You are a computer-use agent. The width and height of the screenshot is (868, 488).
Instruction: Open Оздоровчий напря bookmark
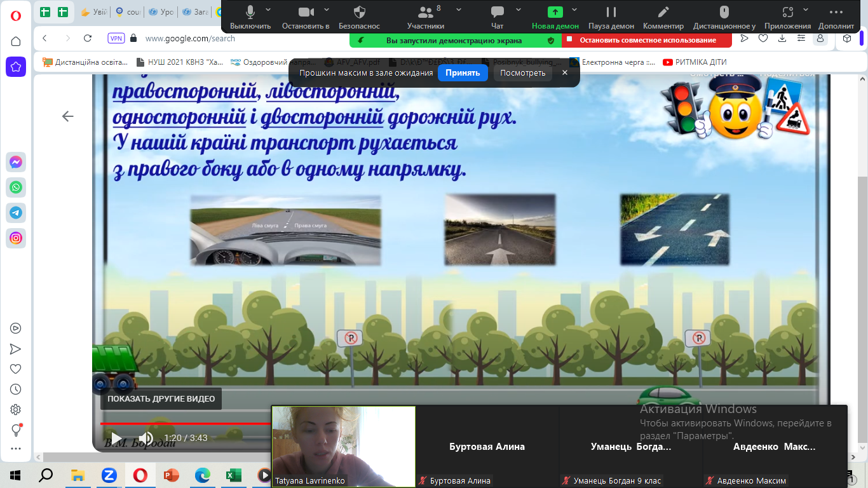[x=273, y=62]
